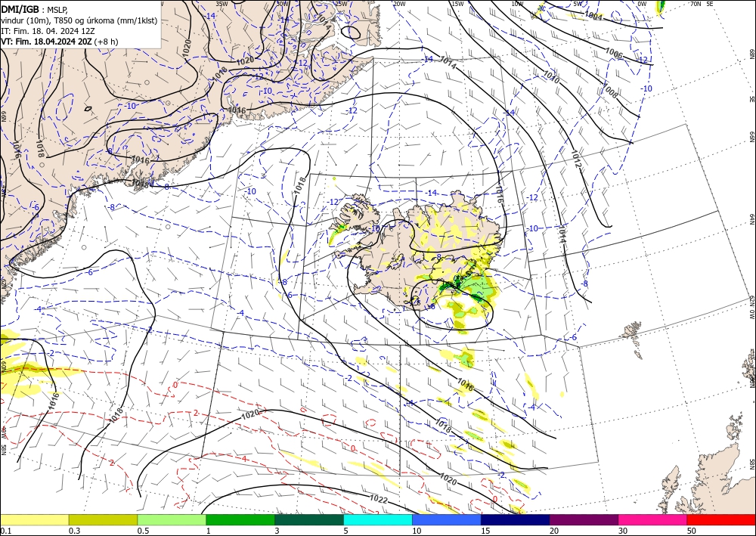This screenshot has width=756, height=536.
Task: Click the olive 0.3–0.5 legend swatch
Action: (103, 519)
